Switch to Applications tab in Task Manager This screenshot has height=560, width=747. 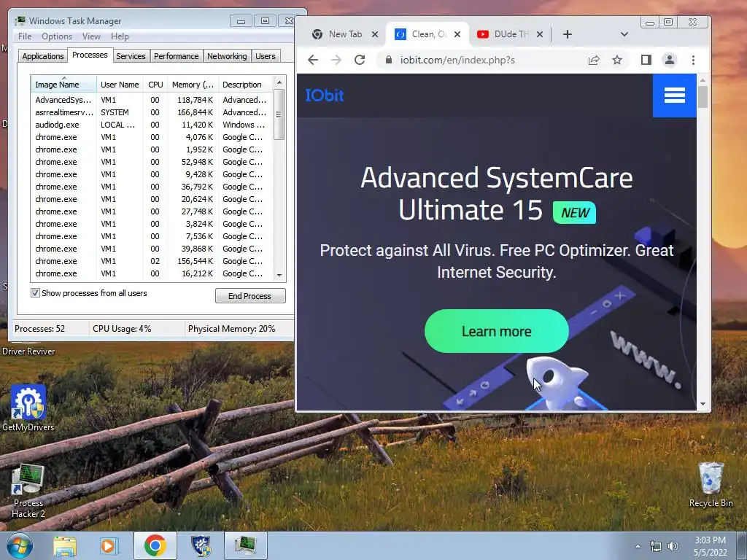pos(43,56)
